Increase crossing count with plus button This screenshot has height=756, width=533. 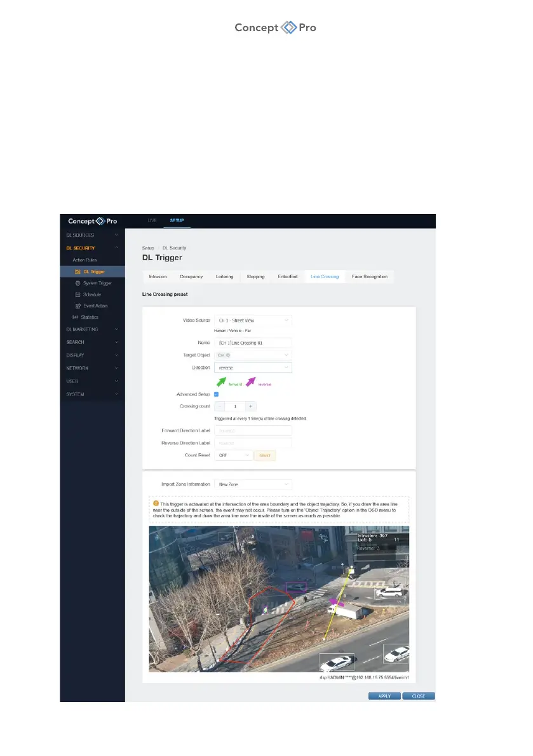(x=250, y=406)
